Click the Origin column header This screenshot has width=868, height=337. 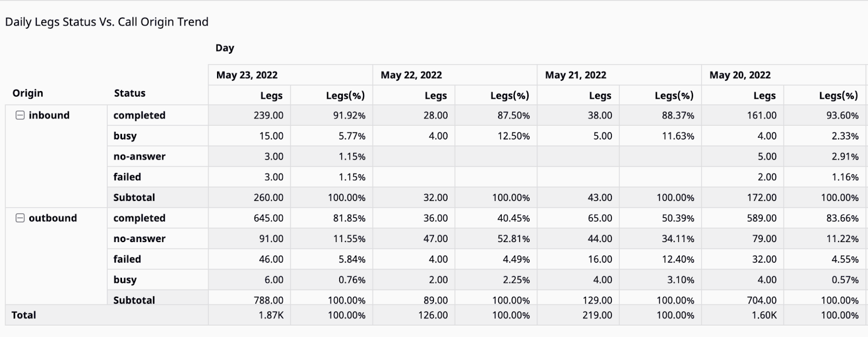point(28,93)
